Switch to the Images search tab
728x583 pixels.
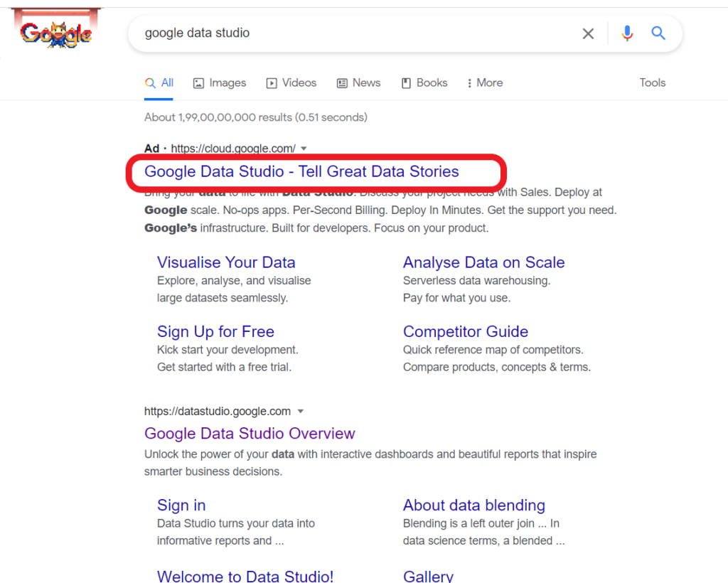[226, 83]
